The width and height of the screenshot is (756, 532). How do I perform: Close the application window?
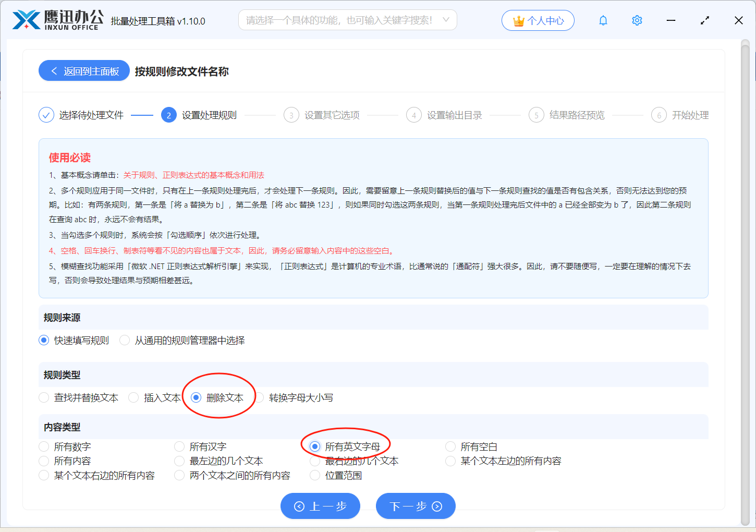coord(739,20)
